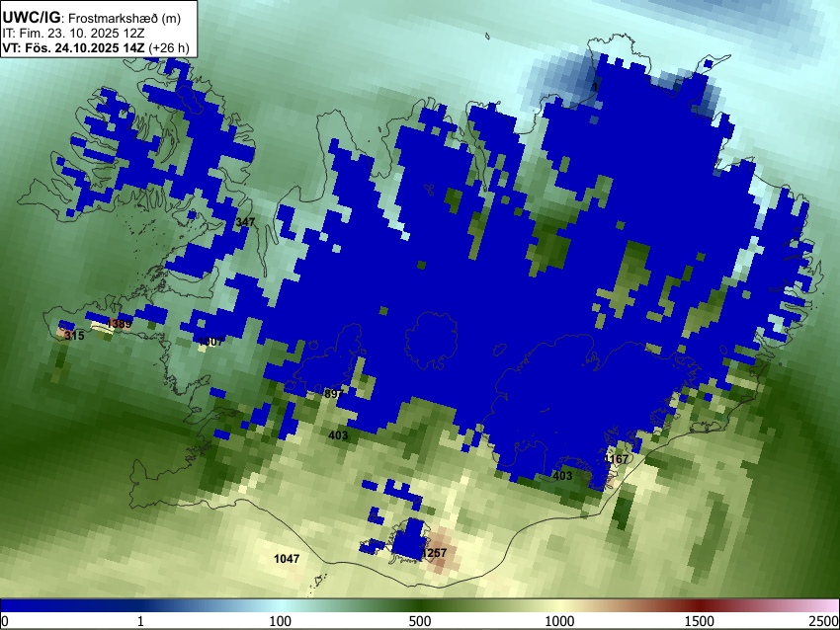Image resolution: width=840 pixels, height=630 pixels.
Task: Click the color scale label "100"
Action: point(281,621)
